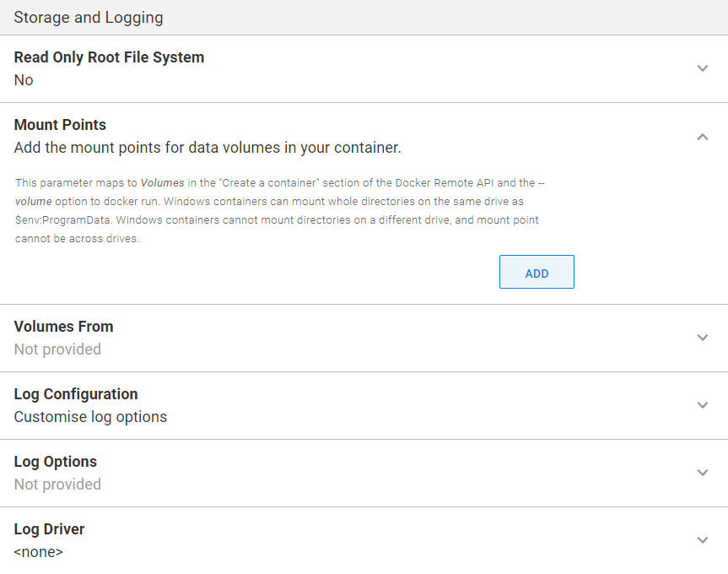This screenshot has width=728, height=574.
Task: Click 'Not provided' under Log Options
Action: pos(57,484)
